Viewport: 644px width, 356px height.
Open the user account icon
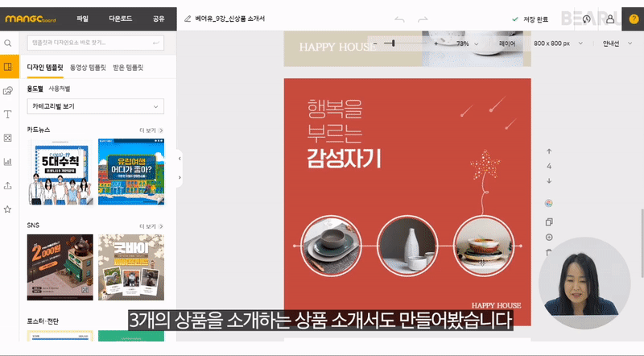610,19
